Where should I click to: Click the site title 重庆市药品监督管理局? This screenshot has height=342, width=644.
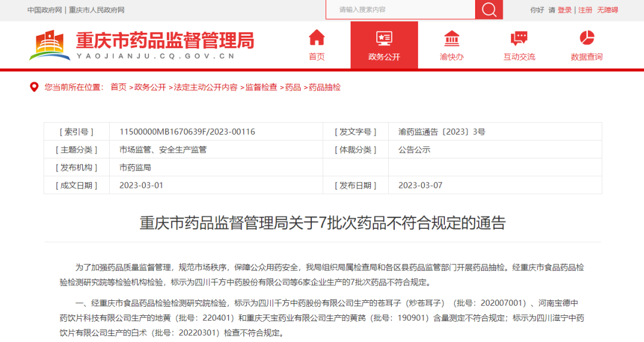click(165, 41)
